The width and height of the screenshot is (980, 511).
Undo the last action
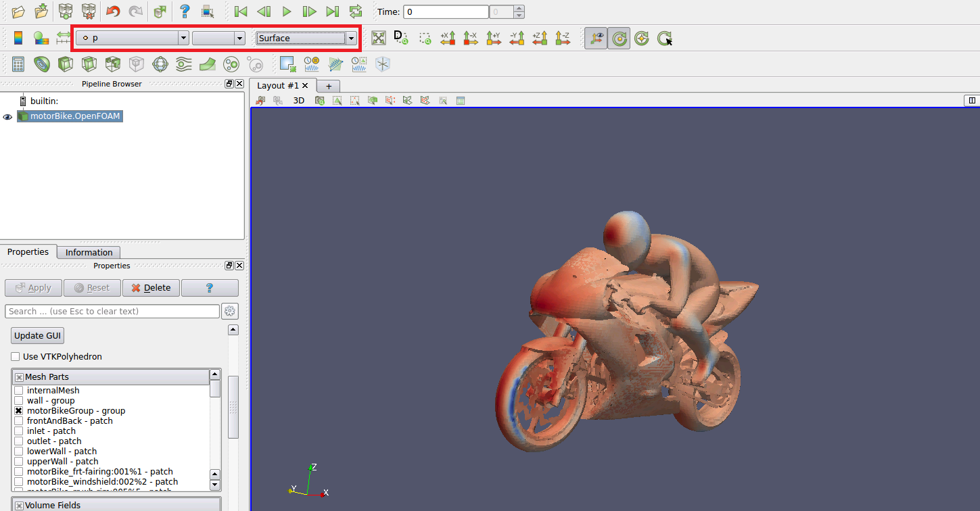click(113, 11)
